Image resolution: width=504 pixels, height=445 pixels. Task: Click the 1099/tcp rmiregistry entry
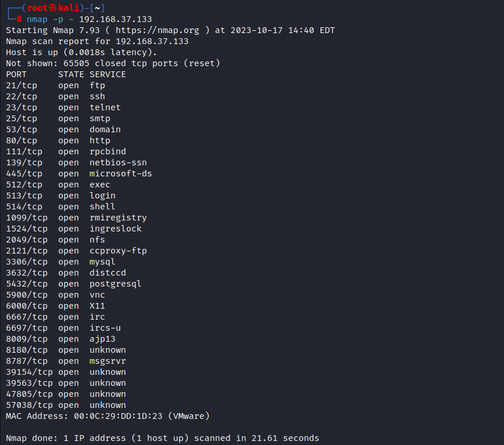[x=76, y=218]
